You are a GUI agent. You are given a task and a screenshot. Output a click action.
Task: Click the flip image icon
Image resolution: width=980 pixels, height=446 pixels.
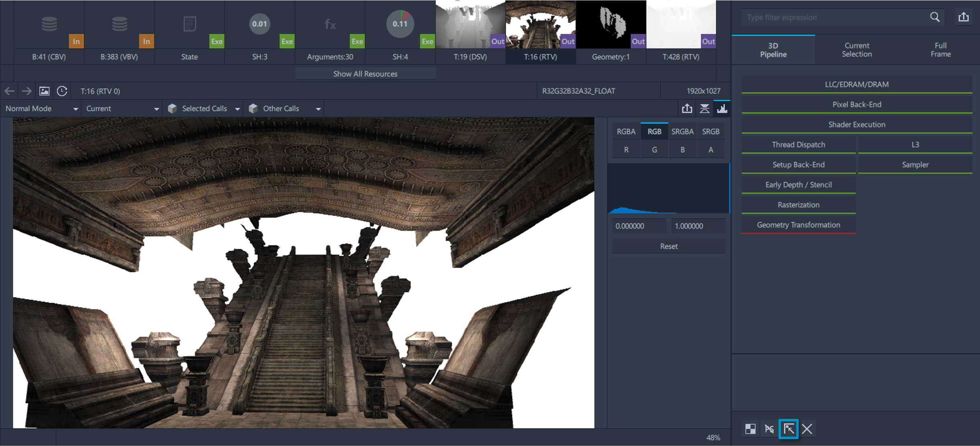[x=704, y=108]
